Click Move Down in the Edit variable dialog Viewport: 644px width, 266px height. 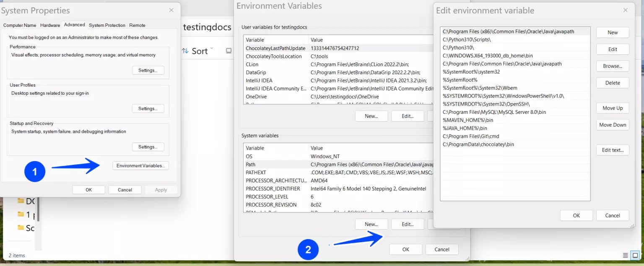click(x=612, y=124)
